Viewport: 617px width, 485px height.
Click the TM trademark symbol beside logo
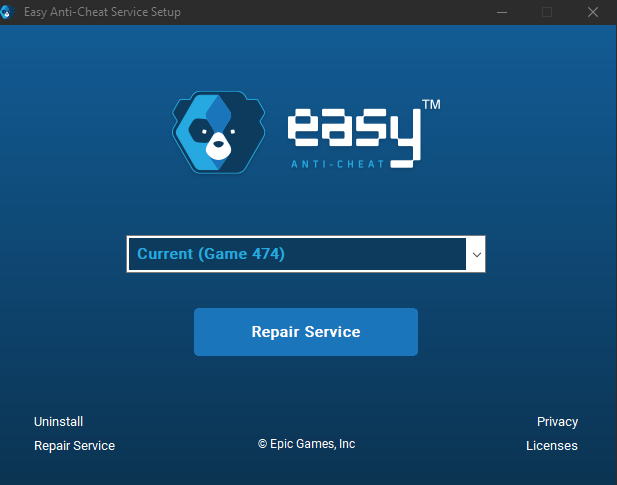tap(431, 105)
